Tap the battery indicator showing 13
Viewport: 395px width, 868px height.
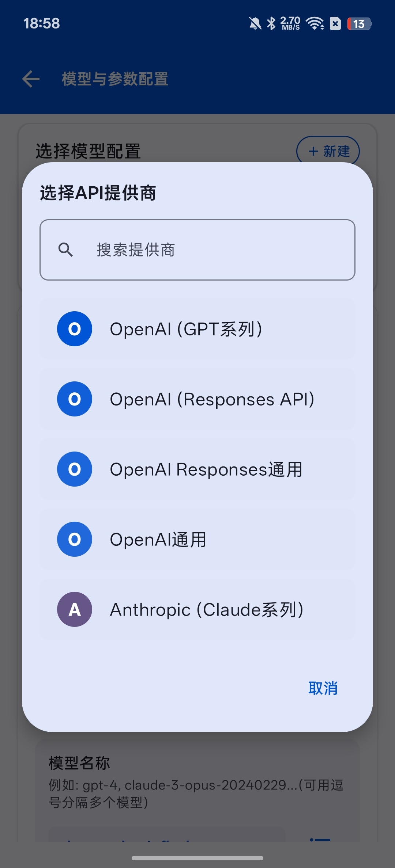click(x=359, y=24)
